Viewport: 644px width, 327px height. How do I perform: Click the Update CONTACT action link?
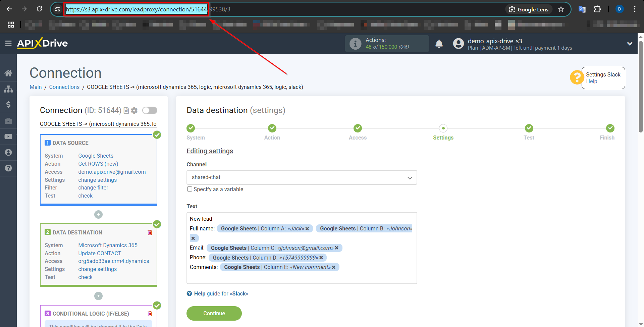(100, 253)
